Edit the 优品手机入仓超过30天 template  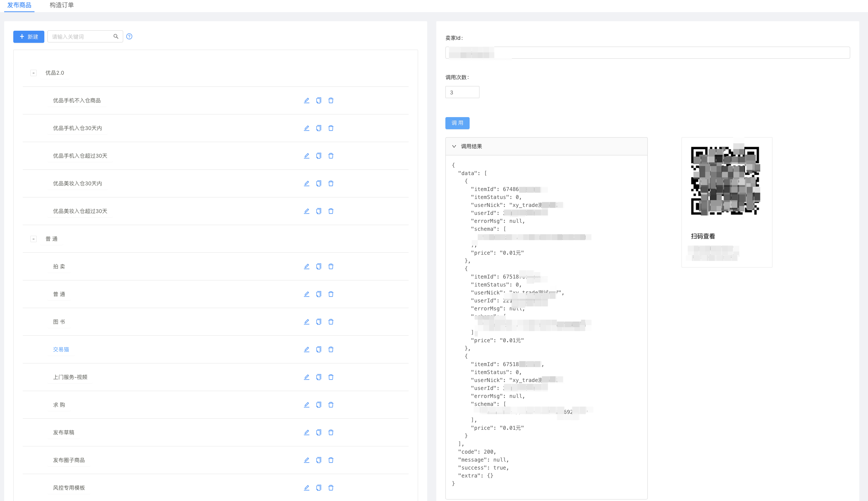307,156
